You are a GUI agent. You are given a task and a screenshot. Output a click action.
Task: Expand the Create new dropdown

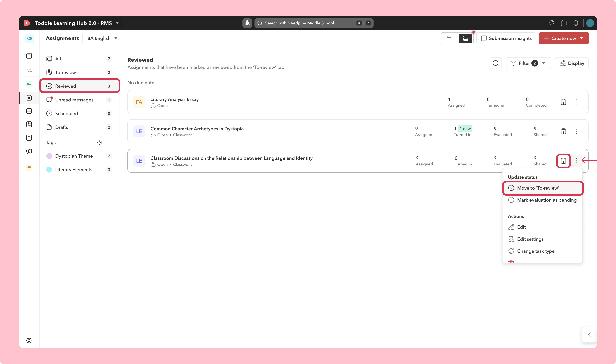582,38
